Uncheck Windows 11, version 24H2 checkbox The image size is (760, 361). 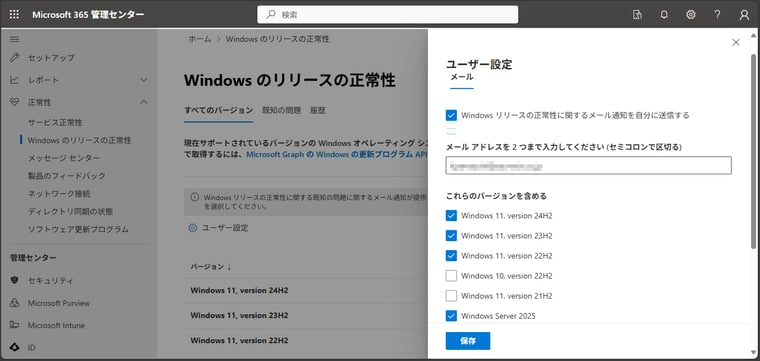[451, 216]
